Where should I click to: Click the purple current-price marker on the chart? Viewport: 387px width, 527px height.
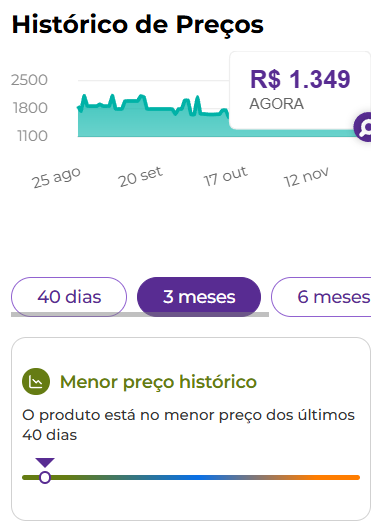[x=363, y=127]
